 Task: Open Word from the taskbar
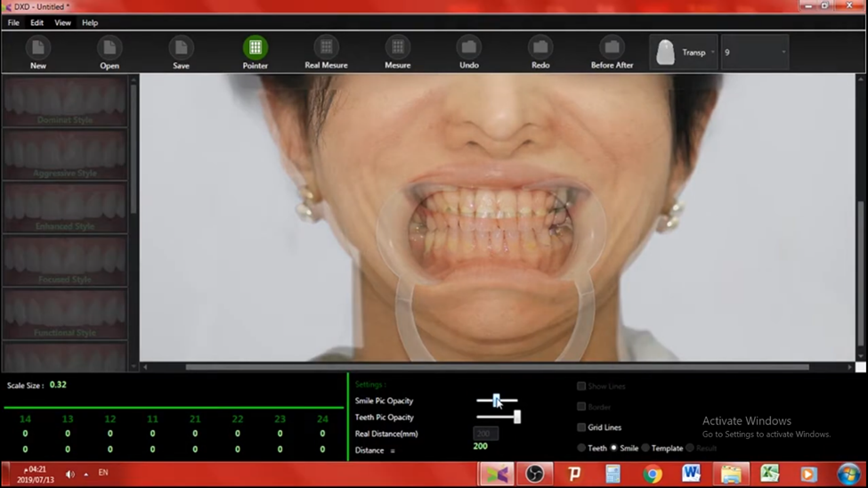click(691, 474)
